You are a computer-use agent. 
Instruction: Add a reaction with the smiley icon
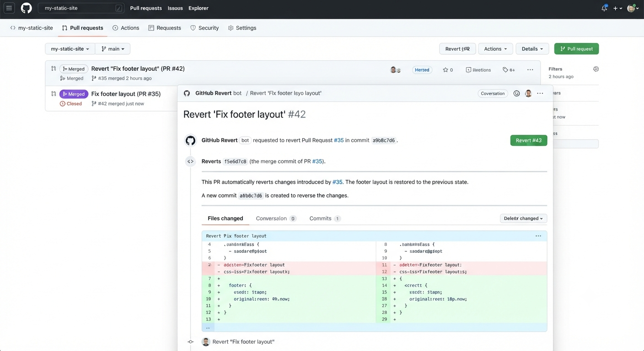click(516, 93)
